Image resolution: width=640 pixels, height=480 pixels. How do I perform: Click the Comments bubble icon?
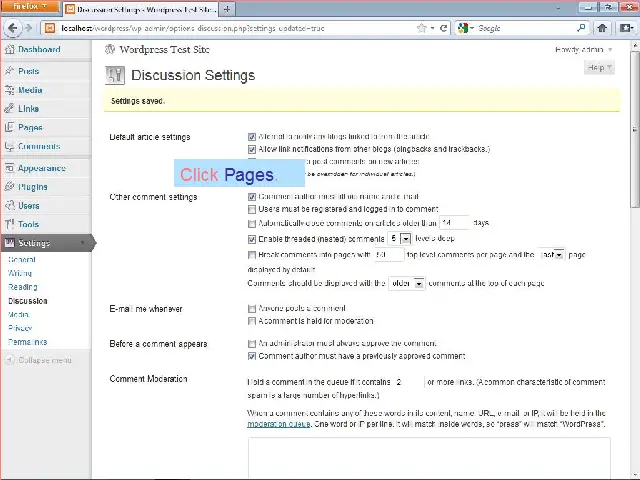(9, 146)
